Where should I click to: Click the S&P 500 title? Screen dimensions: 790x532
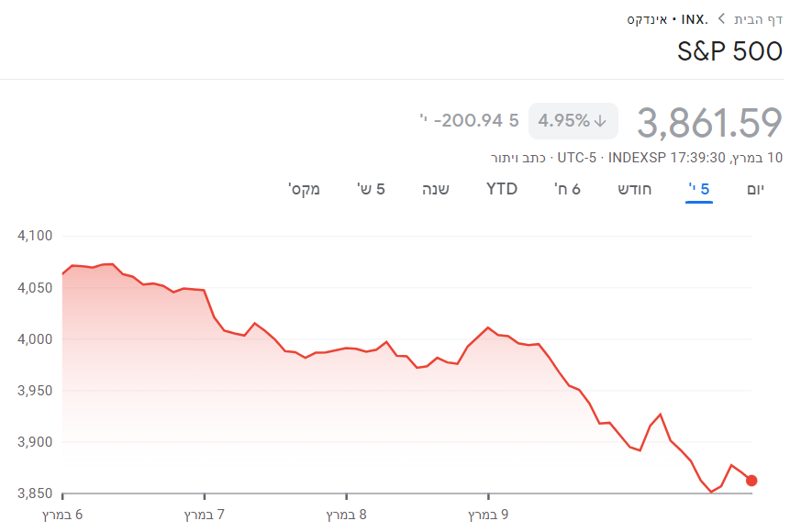point(729,51)
